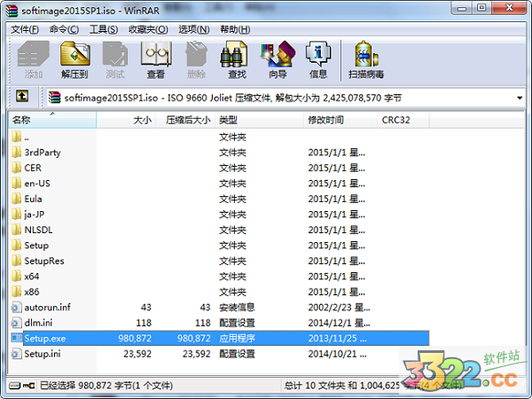Image resolution: width=532 pixels, height=399 pixels.
Task: Click the 测试 (Test) toolbar icon
Action: click(115, 54)
